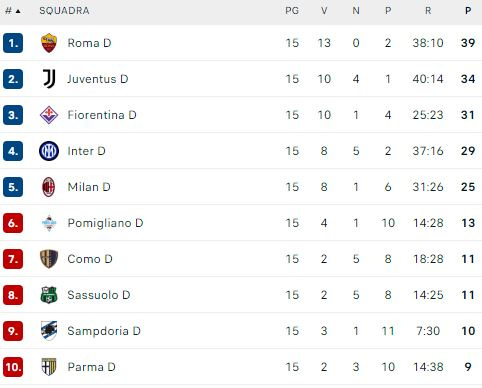Sort table by rank number column
This screenshot has width=482, height=388.
tap(13, 11)
